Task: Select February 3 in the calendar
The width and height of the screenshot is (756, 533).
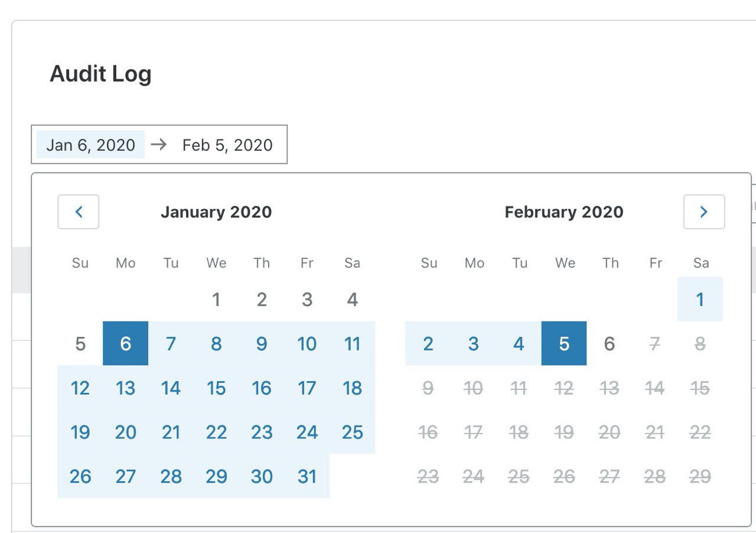Action: 474,343
